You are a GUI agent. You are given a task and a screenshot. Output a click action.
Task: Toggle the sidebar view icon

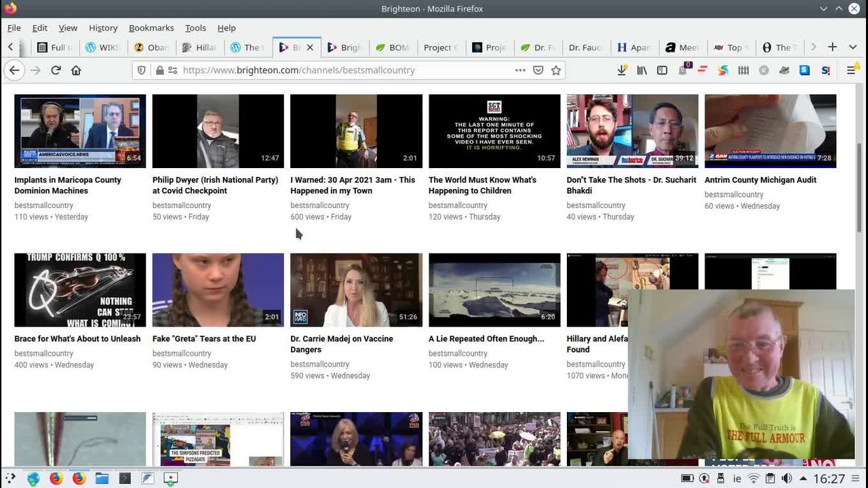coord(662,70)
